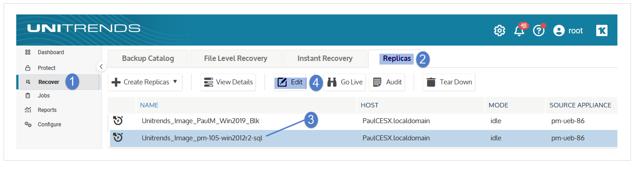Open the notifications bell icon

519,31
